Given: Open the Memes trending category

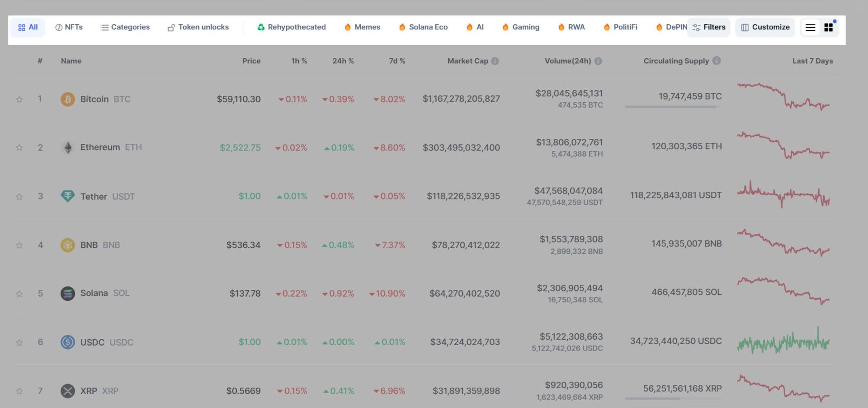Looking at the screenshot, I should 362,27.
